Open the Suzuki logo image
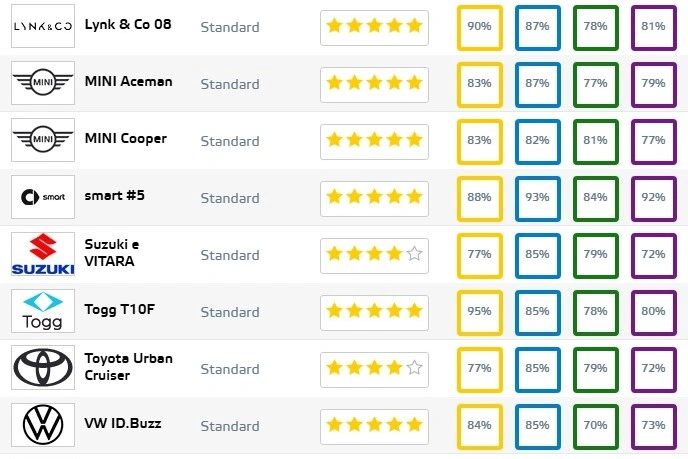Viewport: 688px width, 459px height. tap(43, 254)
